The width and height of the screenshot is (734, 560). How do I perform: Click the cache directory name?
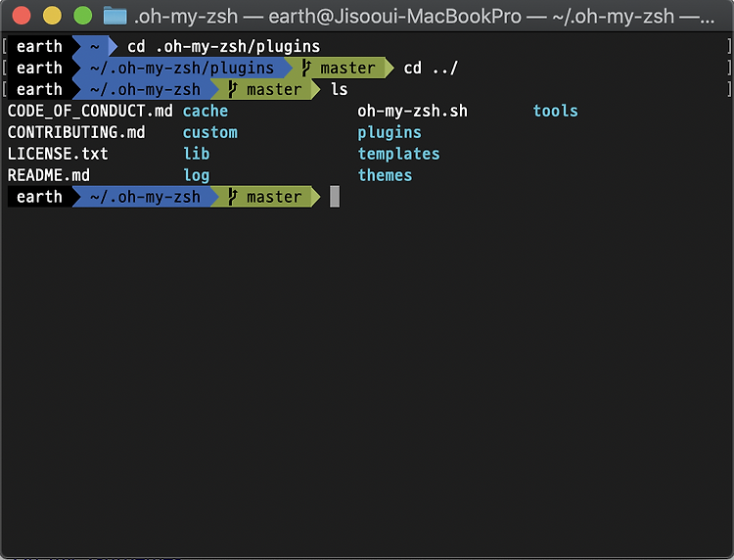tap(206, 111)
